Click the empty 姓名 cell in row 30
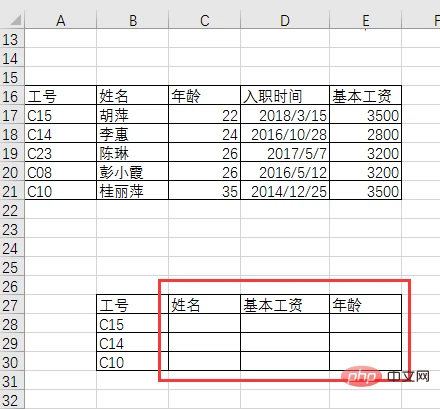The width and height of the screenshot is (440, 409). tap(205, 361)
